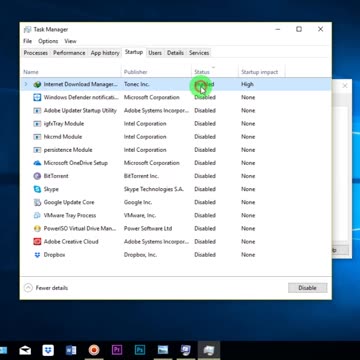Viewport: 360px width, 360px height.
Task: Sort by the Startup impact column header
Action: [x=262, y=72]
